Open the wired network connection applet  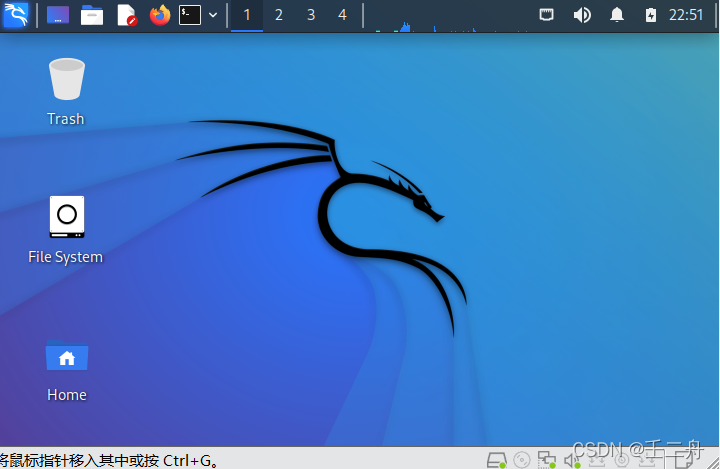click(x=546, y=15)
